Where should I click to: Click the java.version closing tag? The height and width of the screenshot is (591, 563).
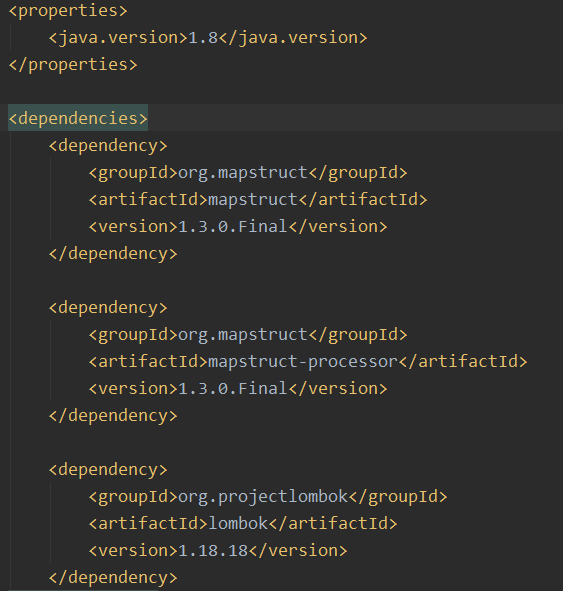[x=293, y=37]
